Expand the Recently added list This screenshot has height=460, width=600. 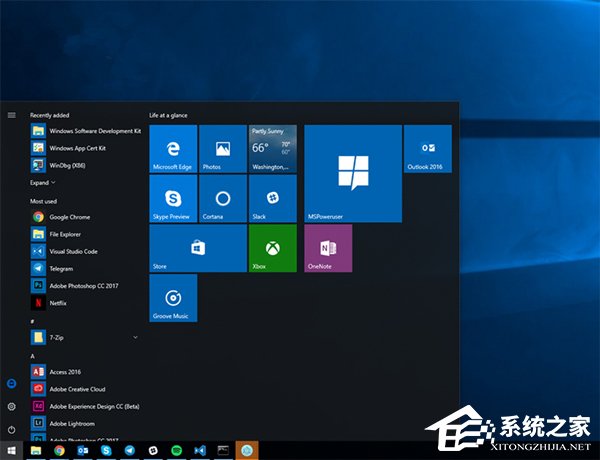(x=42, y=183)
